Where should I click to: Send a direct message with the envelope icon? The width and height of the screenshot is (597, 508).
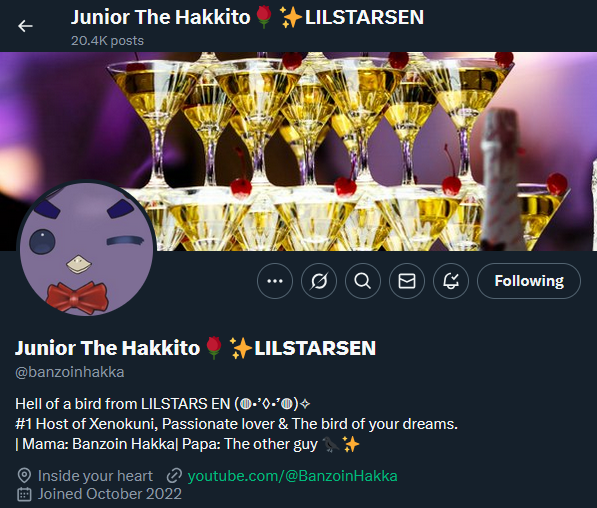coord(407,281)
